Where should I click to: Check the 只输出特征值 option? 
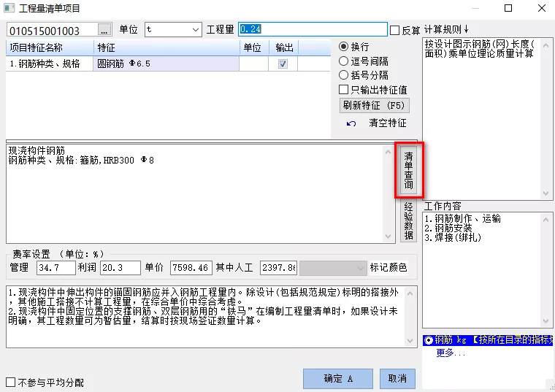click(x=344, y=89)
